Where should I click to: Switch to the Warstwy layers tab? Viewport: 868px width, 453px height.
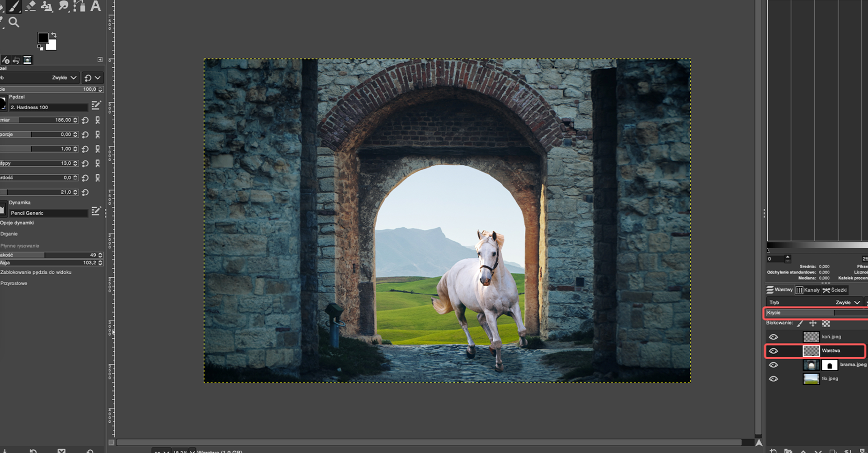click(x=780, y=290)
